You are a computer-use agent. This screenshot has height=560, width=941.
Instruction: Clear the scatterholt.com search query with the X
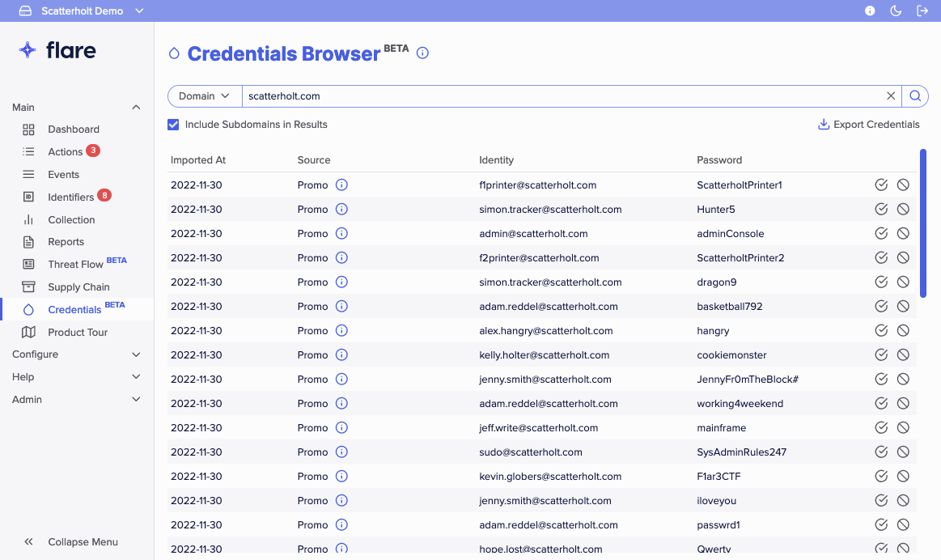(891, 95)
